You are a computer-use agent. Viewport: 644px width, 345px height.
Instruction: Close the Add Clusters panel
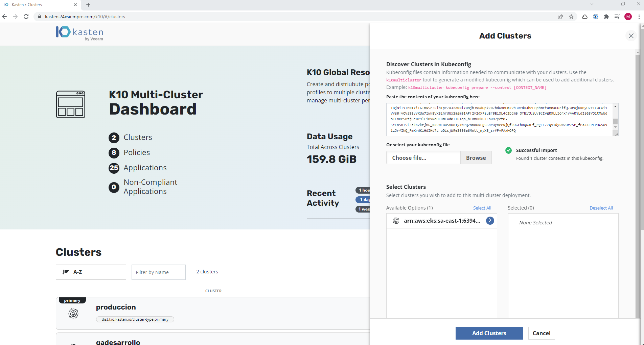coord(631,36)
